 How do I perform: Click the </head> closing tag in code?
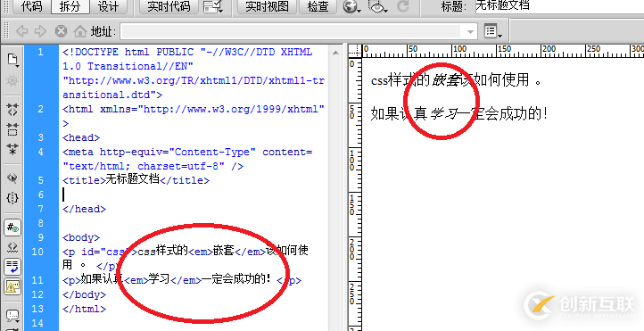[x=84, y=209]
